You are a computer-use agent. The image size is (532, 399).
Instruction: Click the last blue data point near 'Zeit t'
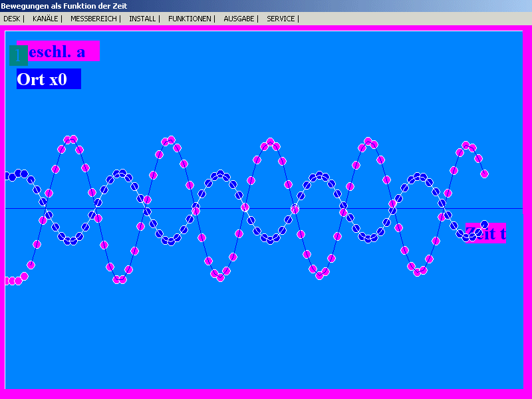(484, 225)
